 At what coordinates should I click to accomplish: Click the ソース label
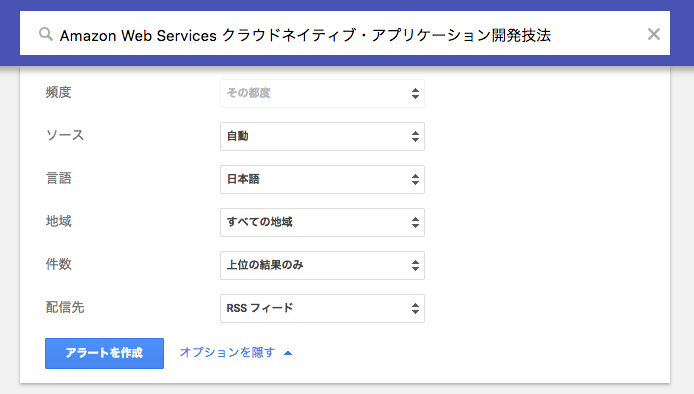65,135
